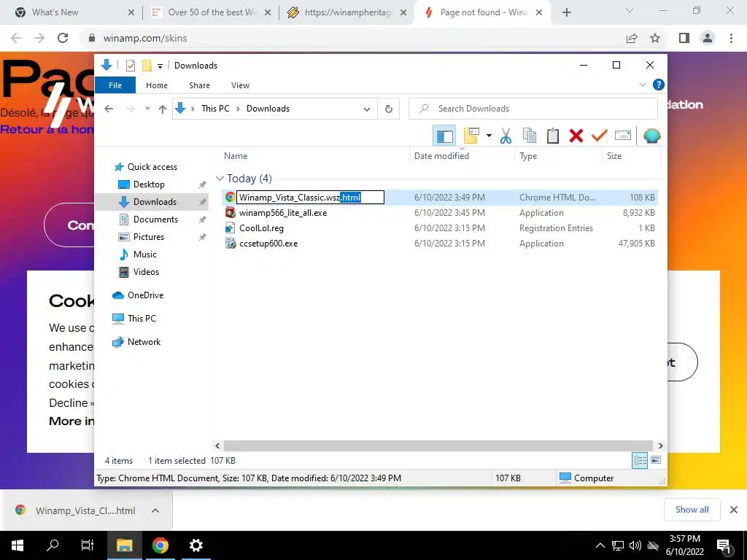Reload the Chrome page

tap(63, 38)
